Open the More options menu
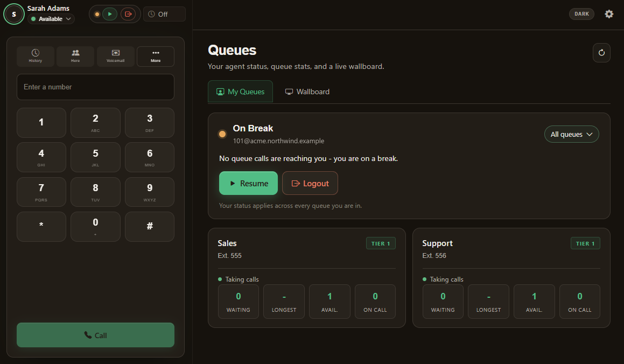This screenshot has height=364, width=624. point(156,56)
